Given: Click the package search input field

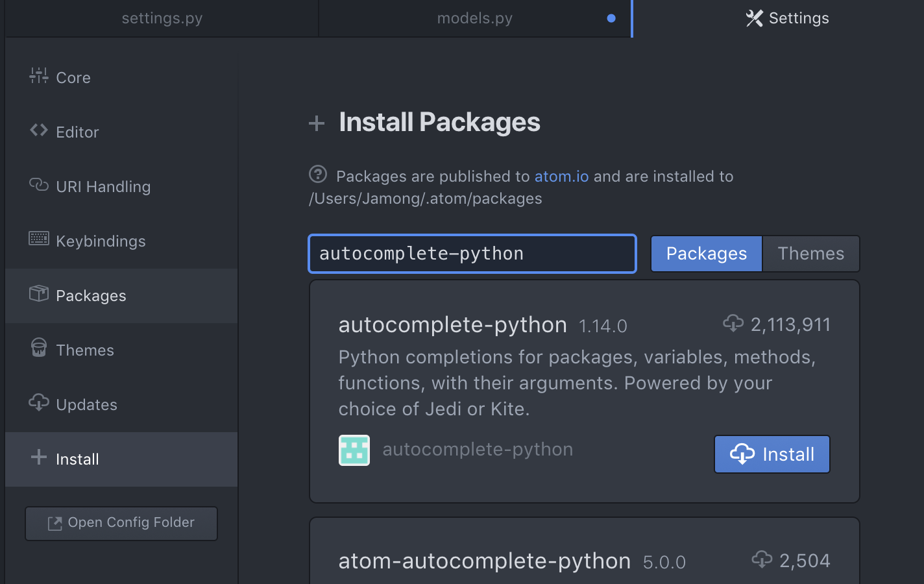Looking at the screenshot, I should (x=472, y=254).
